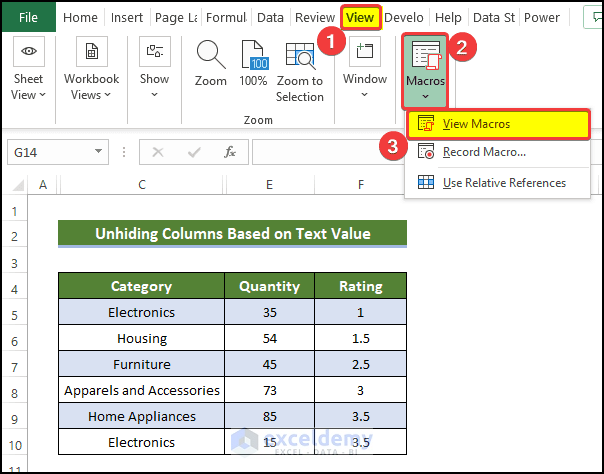Open the File tab
This screenshot has width=604, height=474.
[29, 17]
